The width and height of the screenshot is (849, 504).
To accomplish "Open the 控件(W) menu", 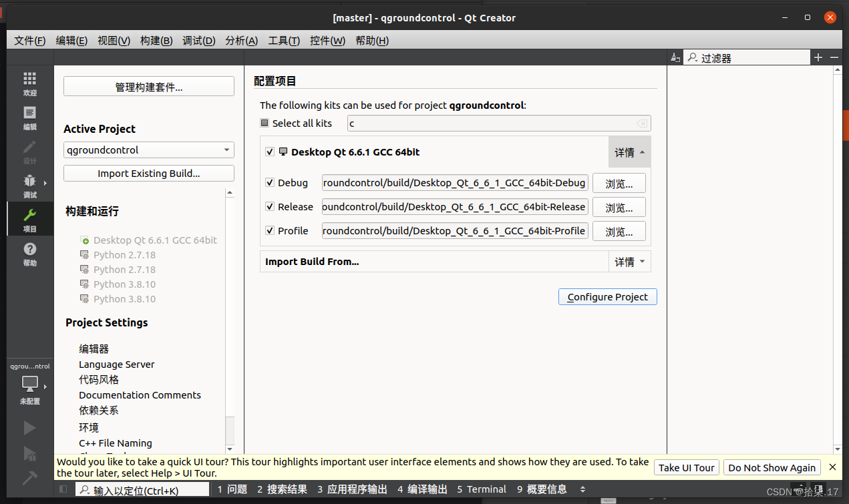I will click(x=327, y=41).
